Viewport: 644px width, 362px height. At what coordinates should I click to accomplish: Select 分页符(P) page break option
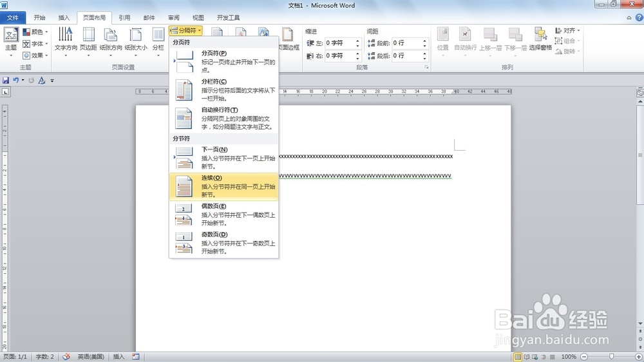(224, 62)
